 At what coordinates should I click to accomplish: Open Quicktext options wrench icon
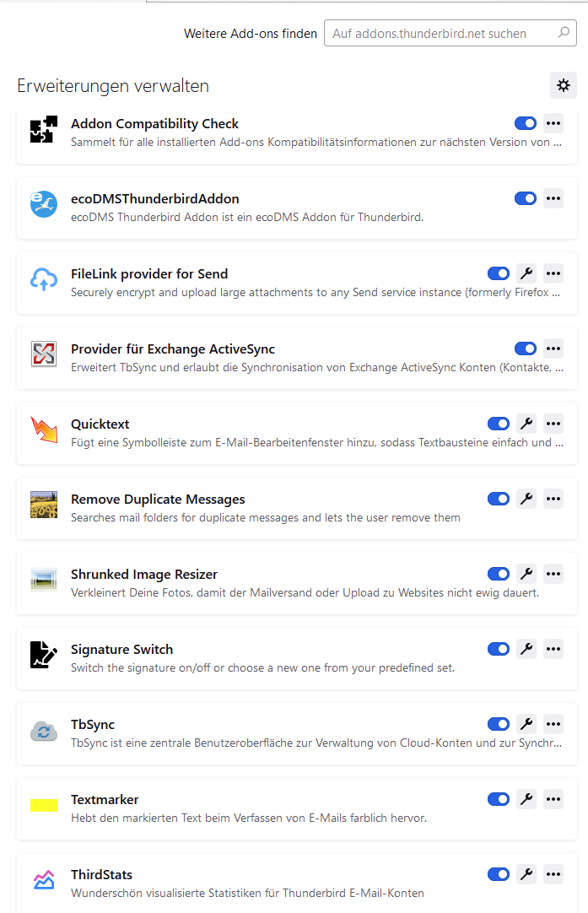click(x=526, y=424)
